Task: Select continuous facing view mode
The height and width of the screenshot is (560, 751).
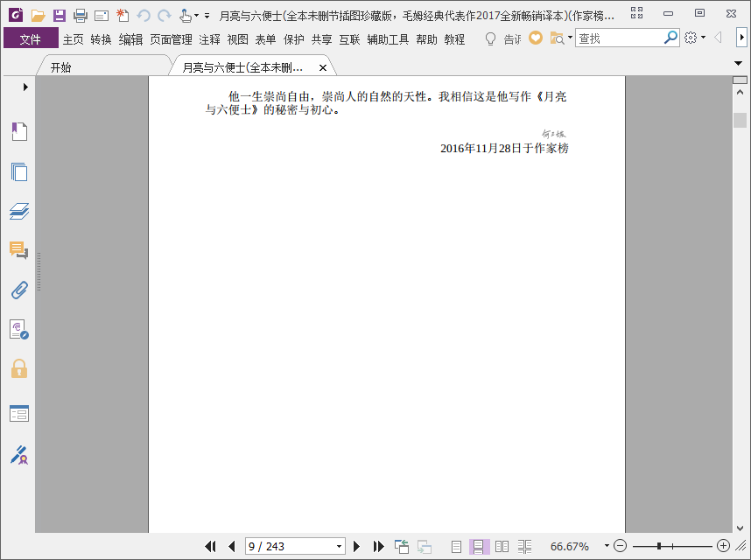Action: coord(524,546)
